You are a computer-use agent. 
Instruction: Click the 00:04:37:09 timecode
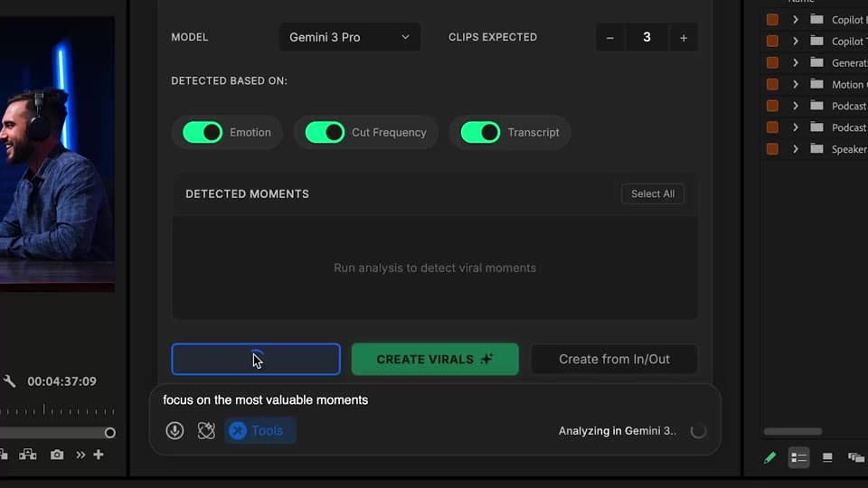click(62, 381)
